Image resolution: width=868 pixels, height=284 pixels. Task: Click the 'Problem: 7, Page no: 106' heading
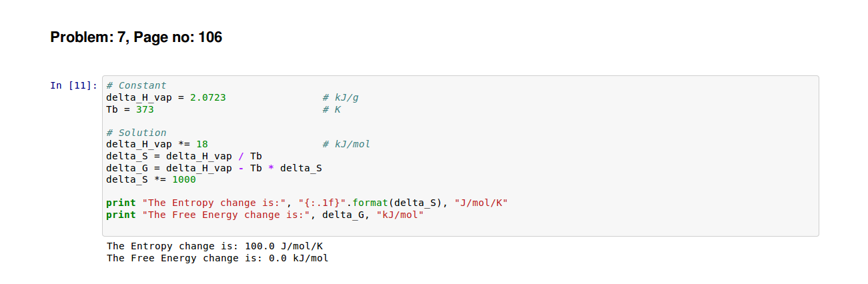click(x=136, y=38)
